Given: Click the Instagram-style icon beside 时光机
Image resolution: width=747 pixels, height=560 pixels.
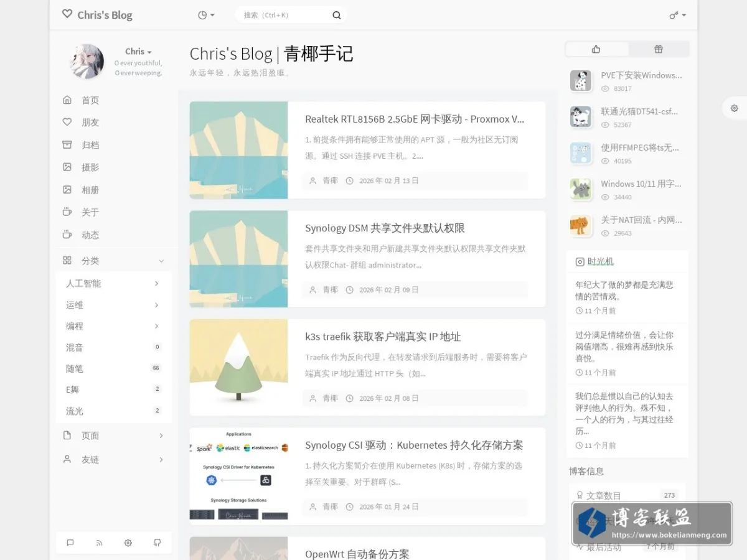Looking at the screenshot, I should point(580,262).
